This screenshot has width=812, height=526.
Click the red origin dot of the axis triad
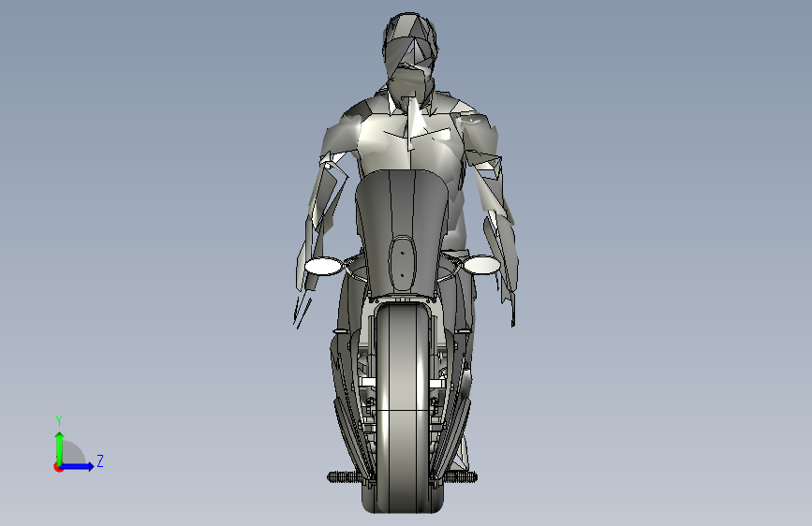[x=58, y=467]
